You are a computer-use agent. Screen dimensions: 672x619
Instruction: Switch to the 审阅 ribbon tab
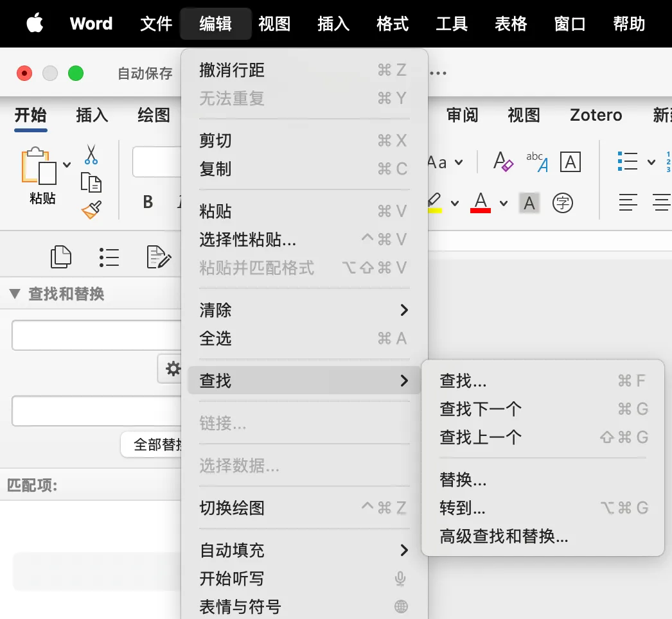pos(462,115)
